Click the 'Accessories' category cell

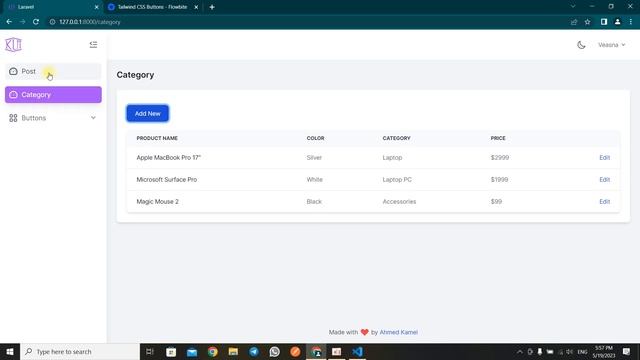[x=399, y=202]
